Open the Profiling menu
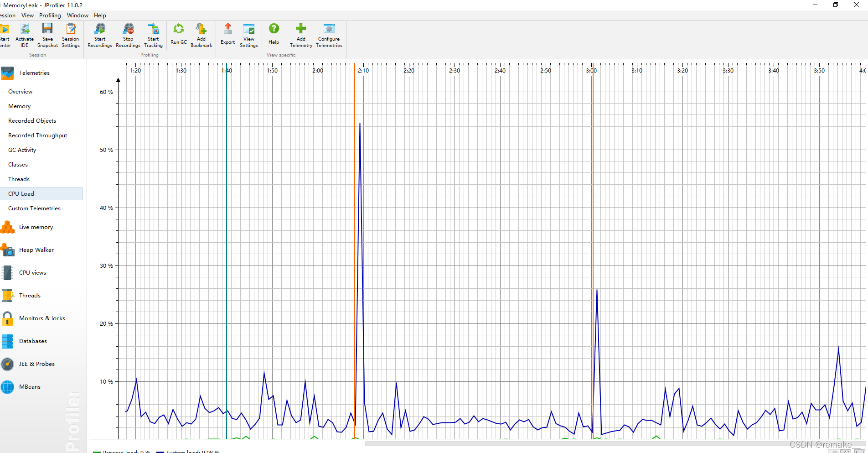868x453 pixels. coord(50,16)
